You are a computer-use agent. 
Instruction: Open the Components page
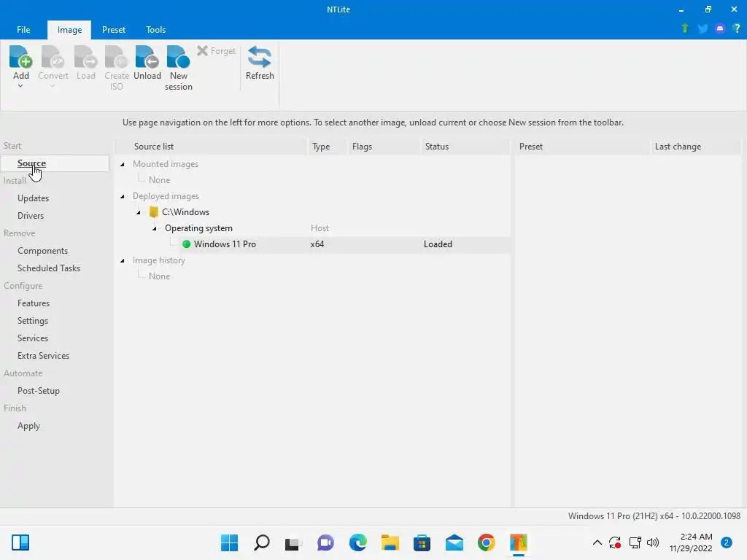click(42, 251)
